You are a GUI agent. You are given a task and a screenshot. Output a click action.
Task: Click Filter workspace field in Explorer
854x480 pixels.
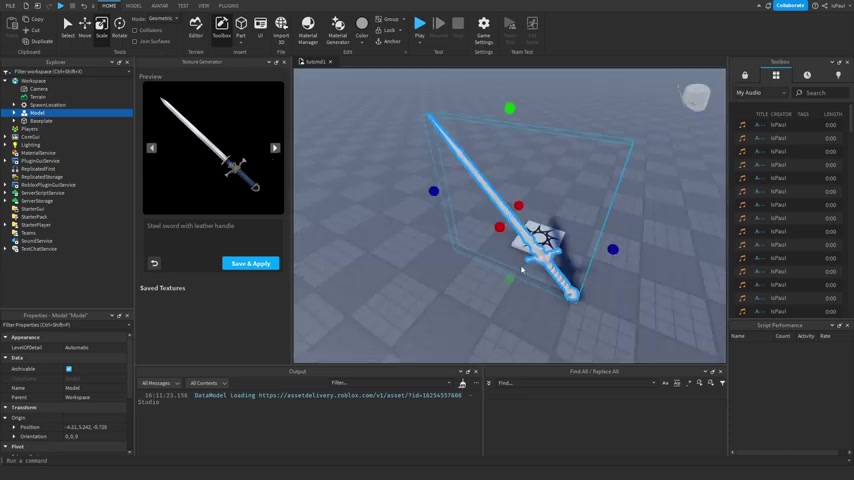tap(65, 71)
